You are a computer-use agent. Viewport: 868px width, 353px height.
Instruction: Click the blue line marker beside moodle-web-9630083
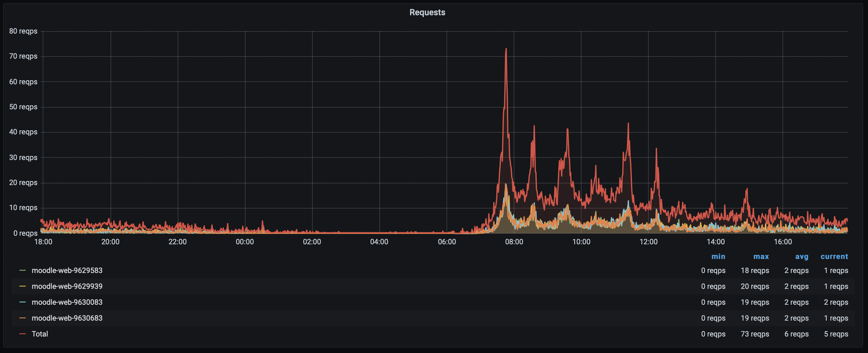pos(22,302)
